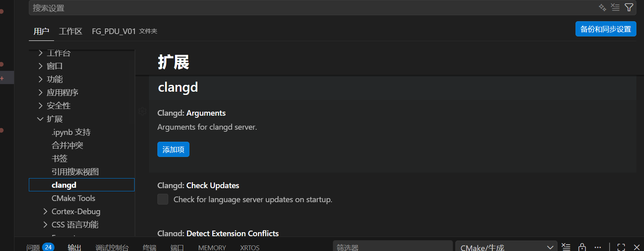Click the gear icon beside Clangd Arguments

click(142, 111)
